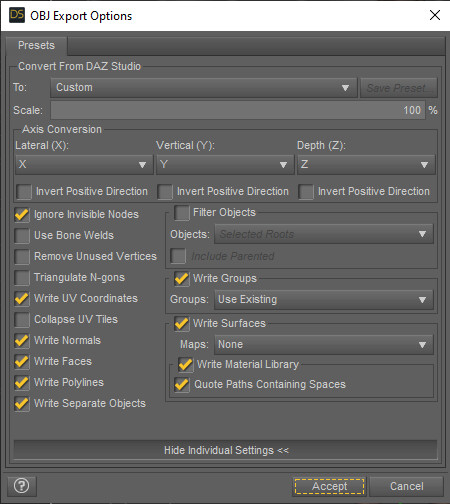Toggle Write Polylines checkbox
Screen dimensions: 450x504
pyautogui.click(x=22, y=382)
